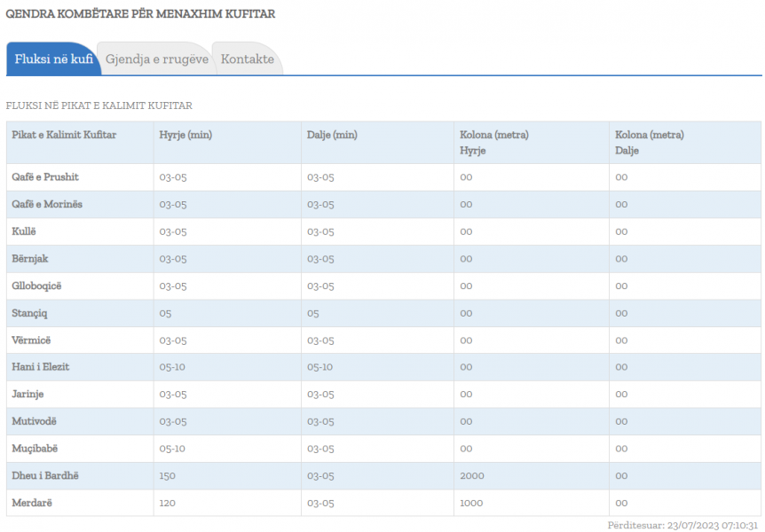The height and width of the screenshot is (532, 765).
Task: Click the Bërnjak border crossing name
Action: (30, 259)
